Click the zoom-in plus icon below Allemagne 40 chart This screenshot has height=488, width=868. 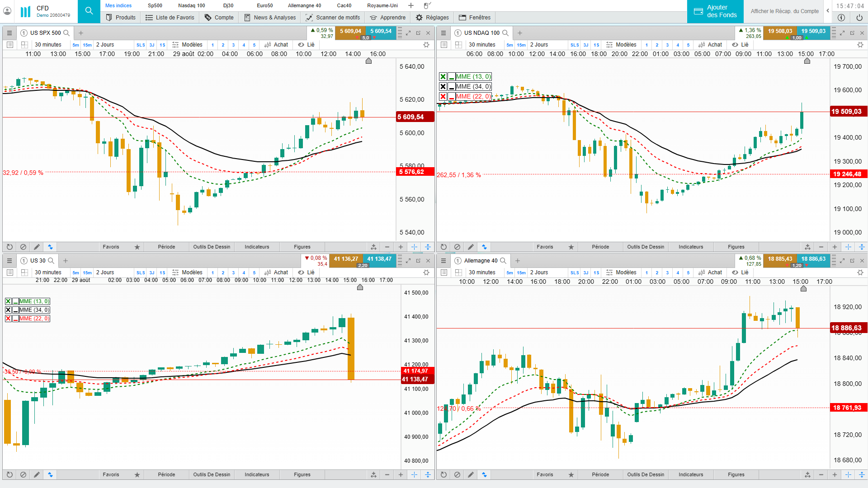[x=835, y=474]
